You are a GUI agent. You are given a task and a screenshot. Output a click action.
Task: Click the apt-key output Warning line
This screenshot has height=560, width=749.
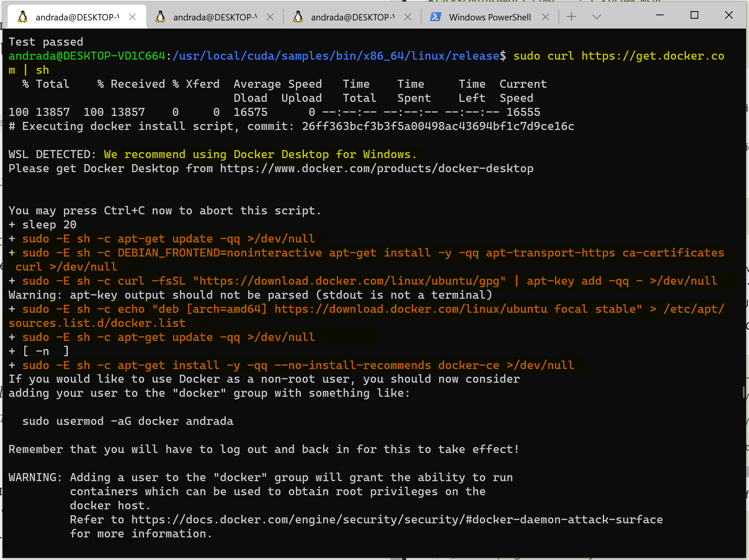coord(251,295)
